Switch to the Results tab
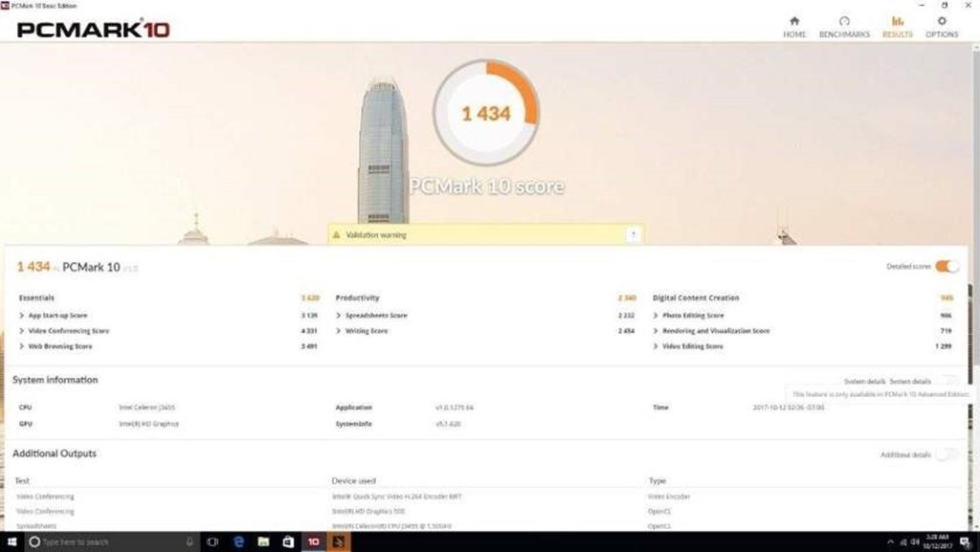 coord(898,28)
